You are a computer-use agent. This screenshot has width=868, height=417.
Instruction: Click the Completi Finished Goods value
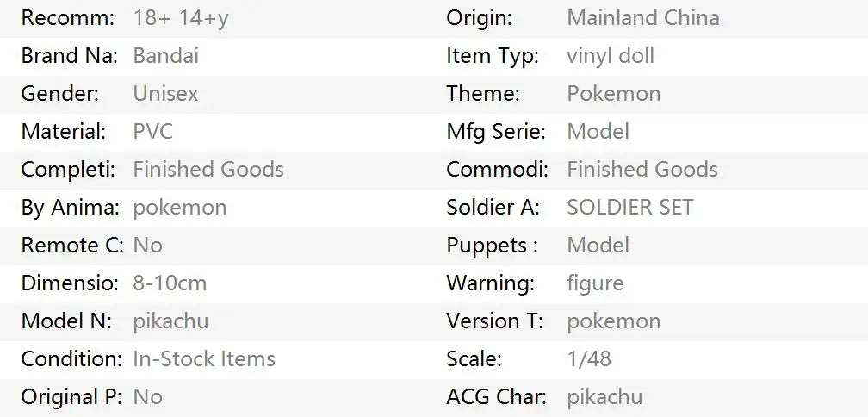tap(208, 170)
